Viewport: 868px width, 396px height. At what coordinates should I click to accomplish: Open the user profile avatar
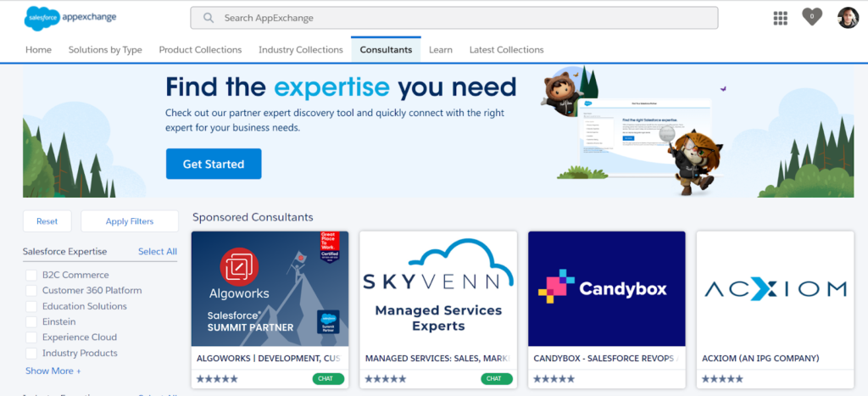pos(848,18)
